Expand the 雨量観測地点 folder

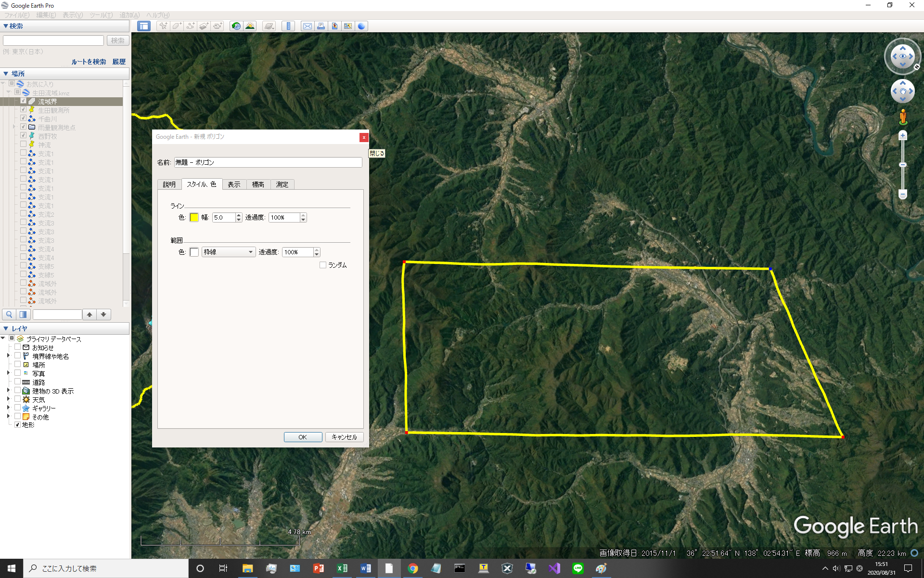click(x=14, y=127)
